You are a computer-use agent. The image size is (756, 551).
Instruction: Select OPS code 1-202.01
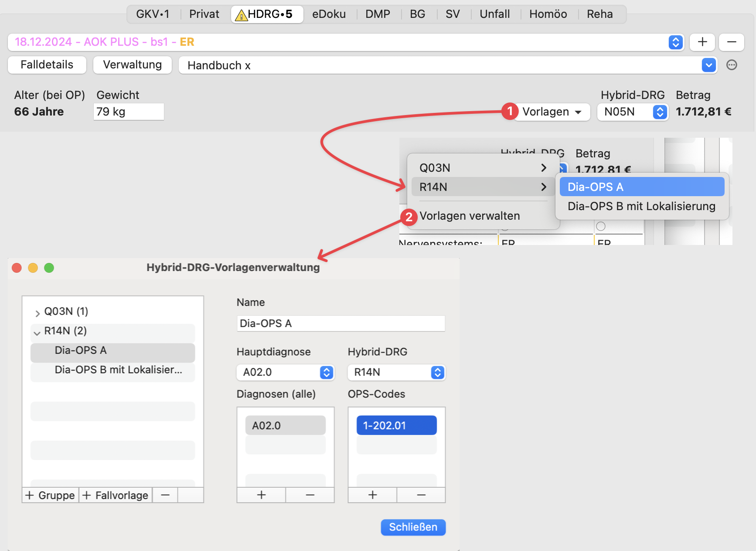click(397, 425)
